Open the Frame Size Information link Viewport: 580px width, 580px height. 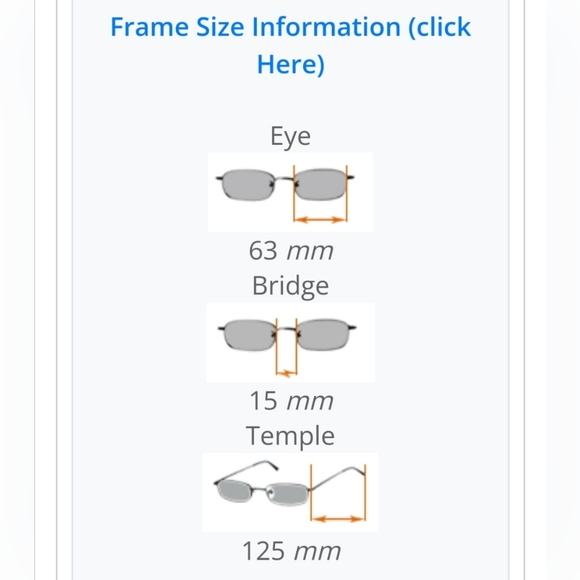tap(290, 45)
